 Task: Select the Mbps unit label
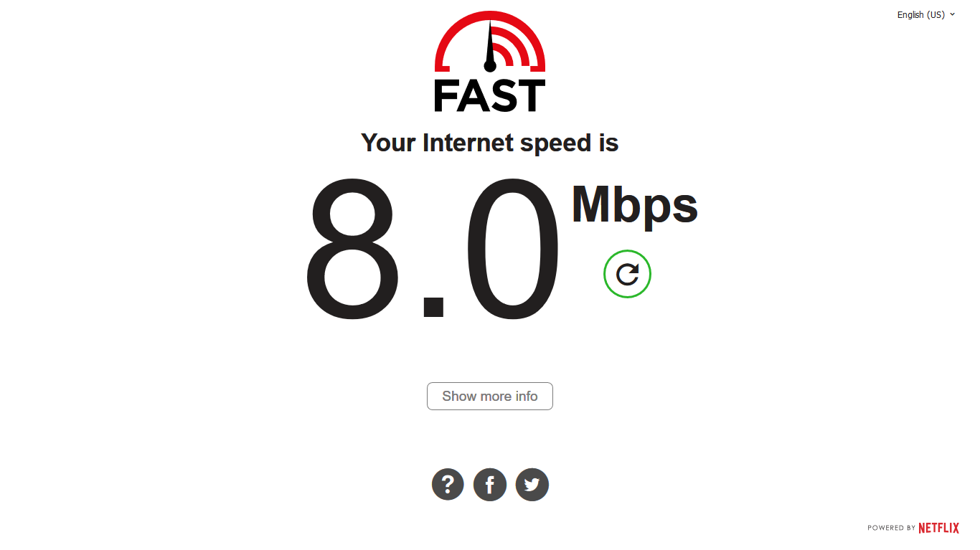point(634,206)
